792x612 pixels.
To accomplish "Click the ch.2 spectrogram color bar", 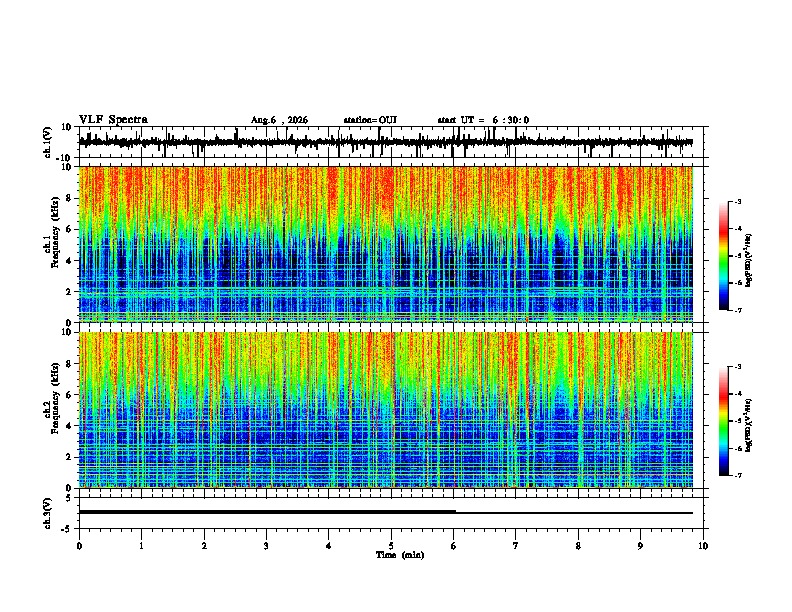I will click(x=724, y=421).
